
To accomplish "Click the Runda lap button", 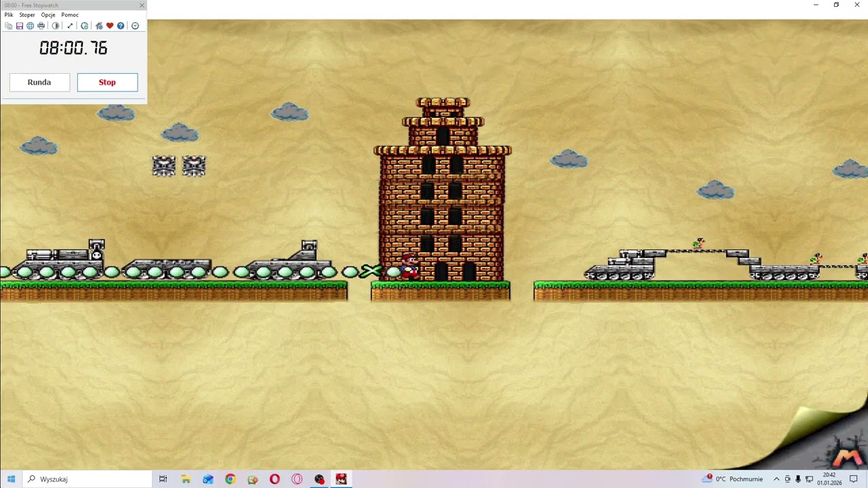I will click(x=39, y=82).
